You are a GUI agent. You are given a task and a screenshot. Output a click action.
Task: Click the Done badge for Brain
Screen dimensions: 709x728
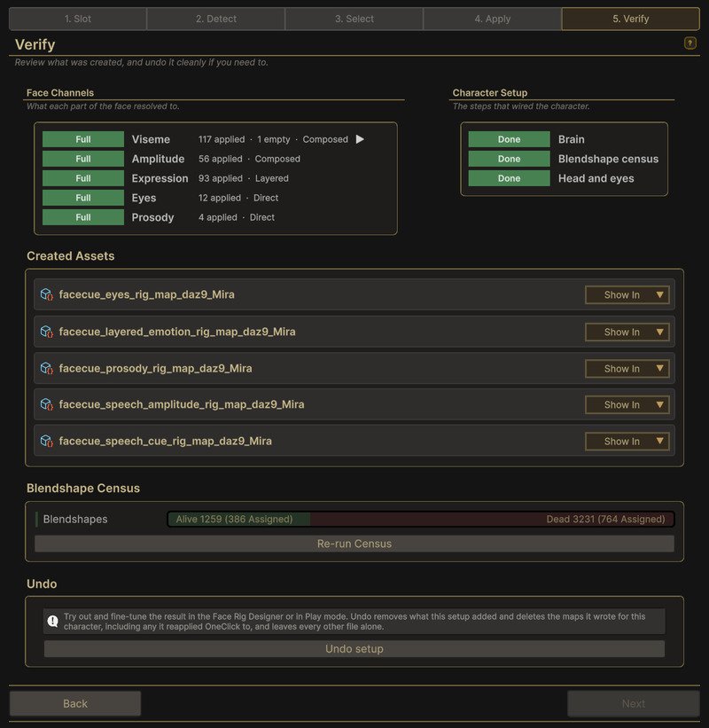[x=509, y=139]
